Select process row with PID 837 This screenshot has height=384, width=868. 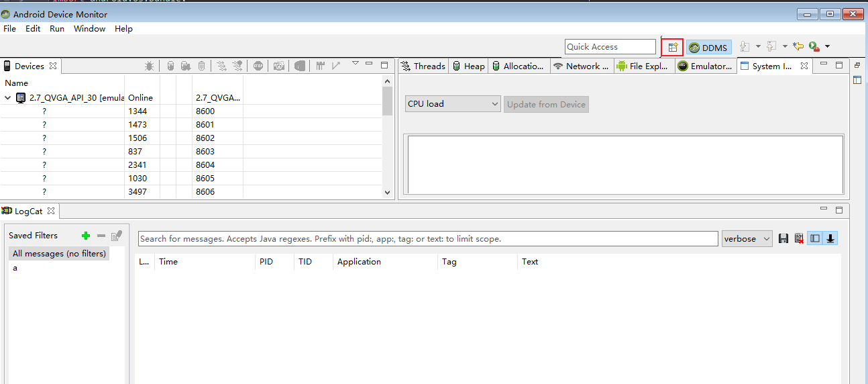tap(191, 151)
